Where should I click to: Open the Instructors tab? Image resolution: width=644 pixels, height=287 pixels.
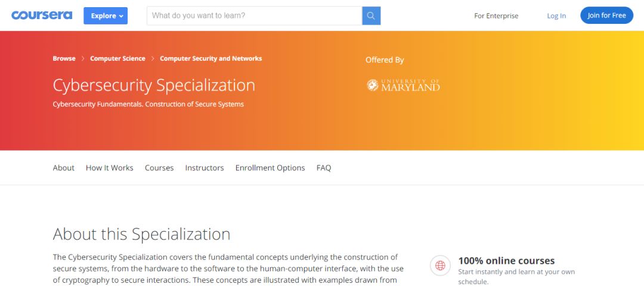[205, 168]
